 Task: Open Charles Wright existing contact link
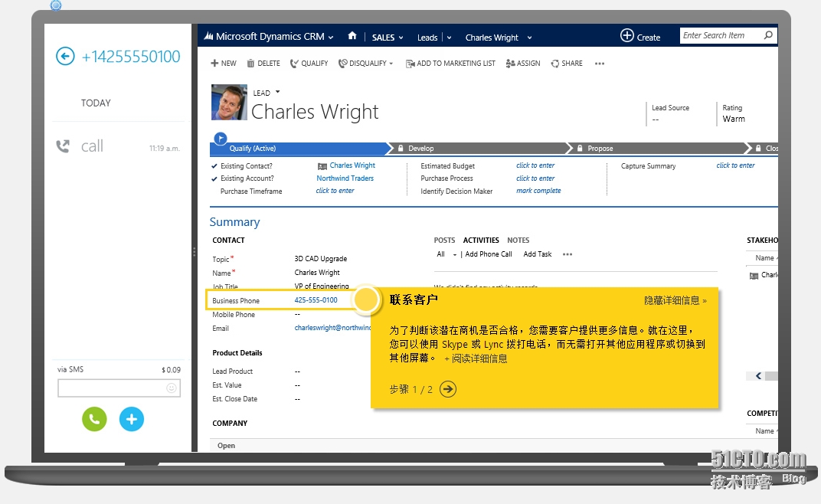tap(352, 165)
